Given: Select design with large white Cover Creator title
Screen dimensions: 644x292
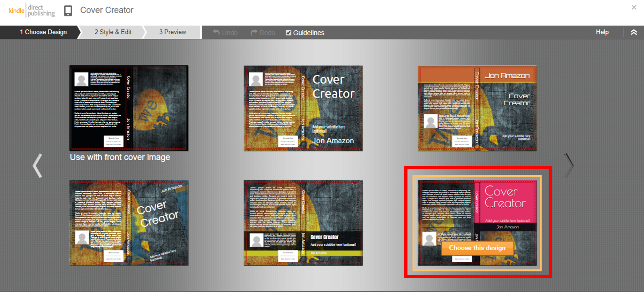Looking at the screenshot, I should [x=303, y=108].
